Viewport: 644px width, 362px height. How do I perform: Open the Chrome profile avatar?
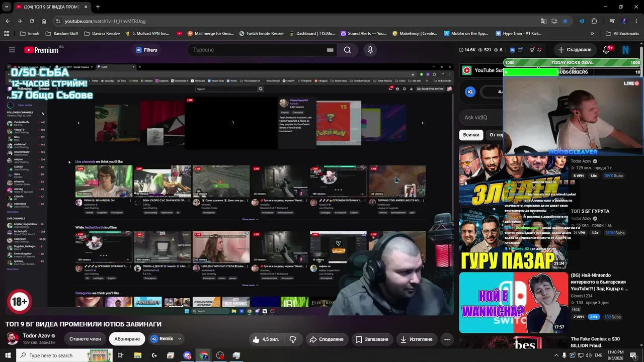click(x=624, y=21)
